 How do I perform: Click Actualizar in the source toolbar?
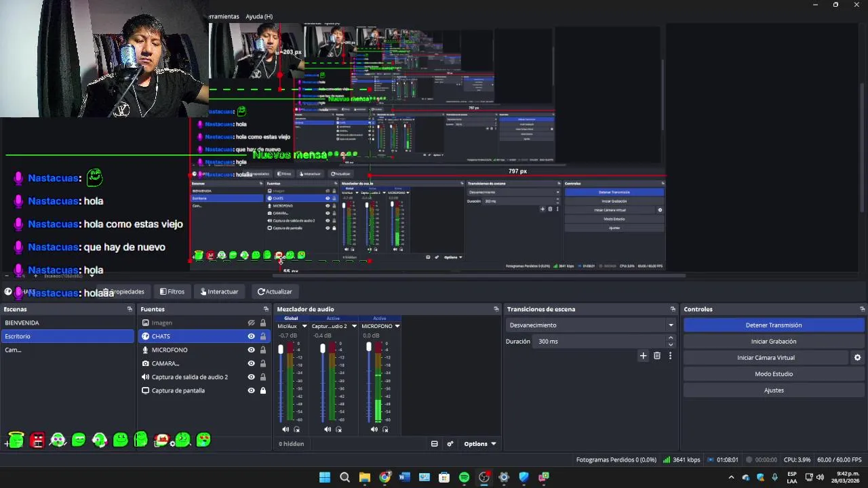(x=275, y=291)
